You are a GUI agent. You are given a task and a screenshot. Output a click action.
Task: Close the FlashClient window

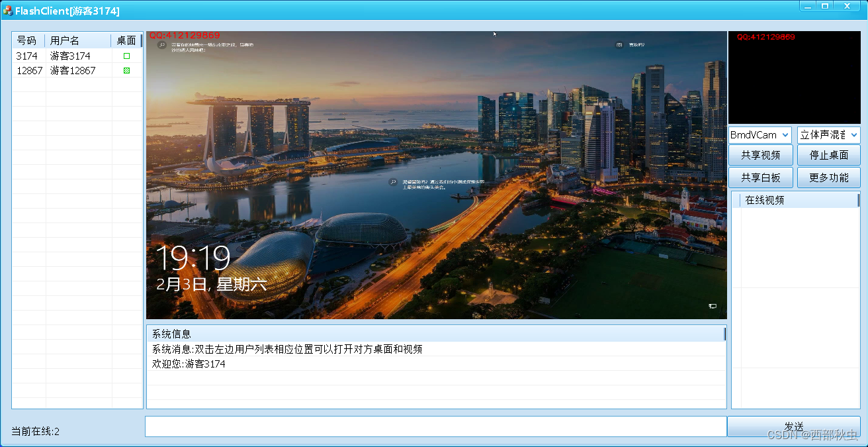(848, 6)
